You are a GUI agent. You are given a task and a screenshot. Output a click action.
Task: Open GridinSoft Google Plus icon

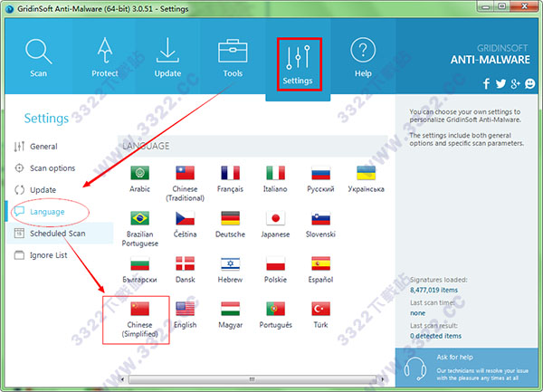click(x=515, y=83)
